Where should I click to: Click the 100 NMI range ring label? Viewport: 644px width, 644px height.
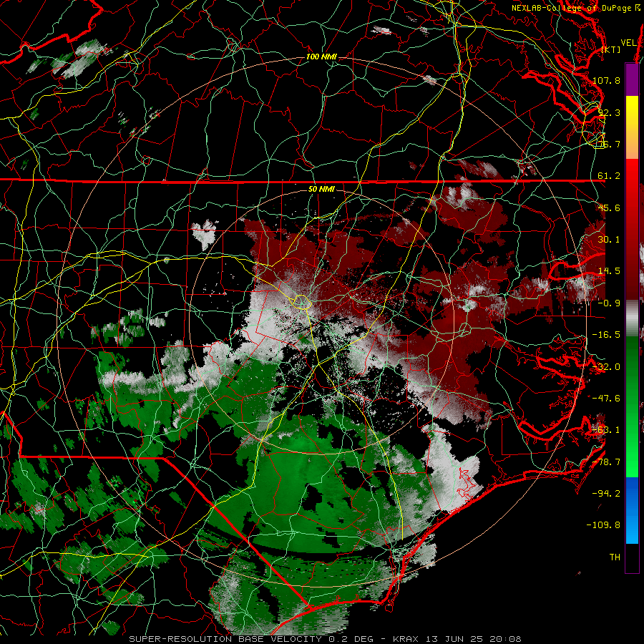point(321,57)
